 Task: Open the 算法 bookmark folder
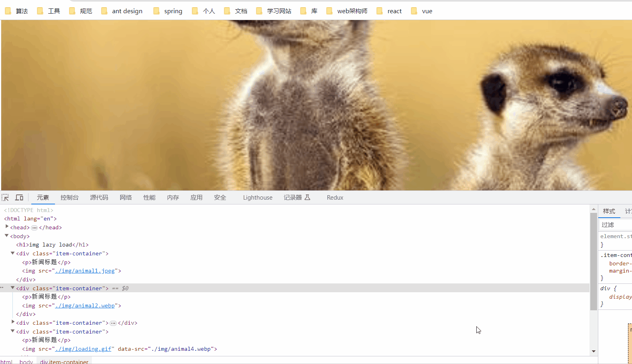tap(16, 11)
